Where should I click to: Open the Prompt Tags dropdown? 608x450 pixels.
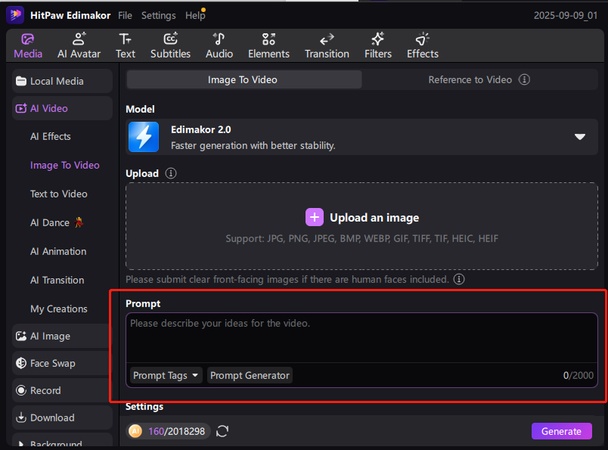166,375
